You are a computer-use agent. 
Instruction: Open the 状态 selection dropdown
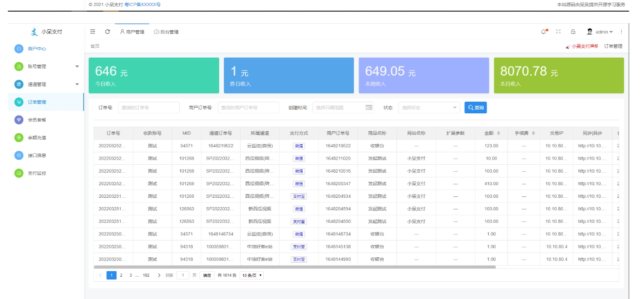[x=427, y=107]
